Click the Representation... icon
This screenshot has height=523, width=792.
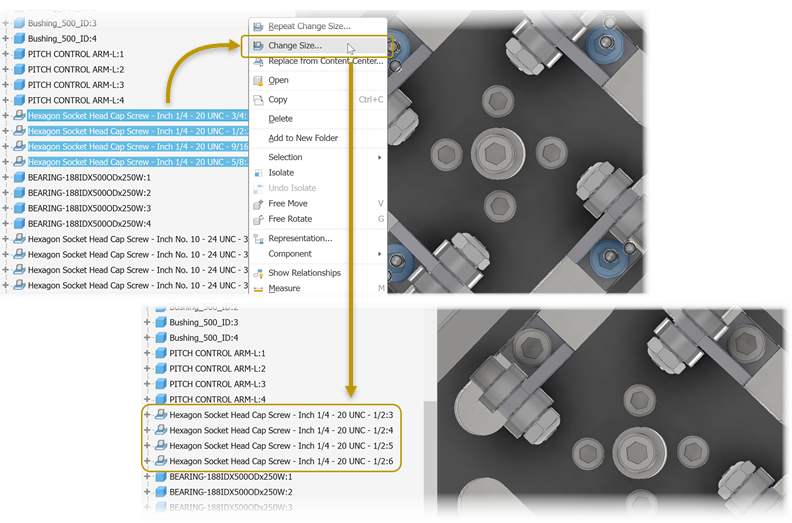tap(258, 239)
